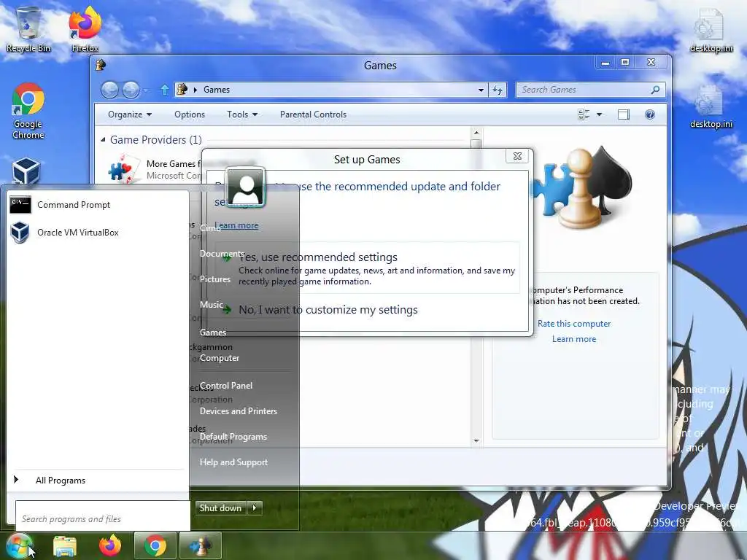Switch to Chrome in the taskbar
Viewport: 747px width, 560px height.
point(155,545)
